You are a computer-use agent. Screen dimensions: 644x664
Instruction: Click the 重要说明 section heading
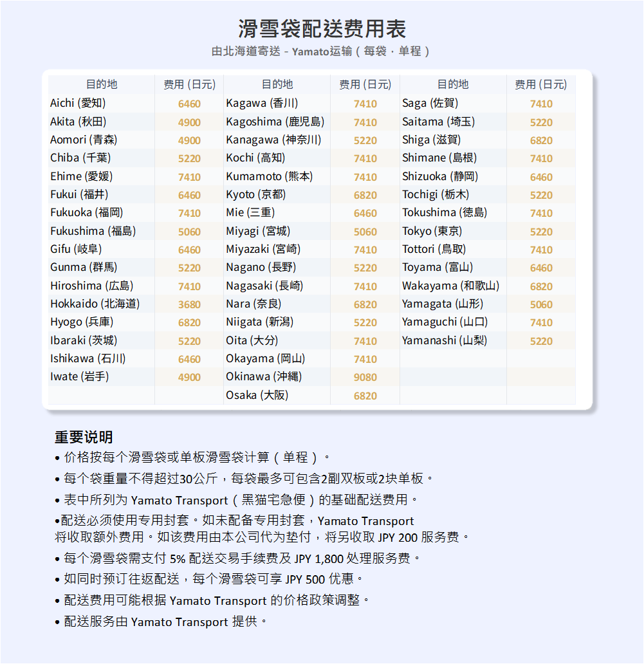[x=84, y=438]
